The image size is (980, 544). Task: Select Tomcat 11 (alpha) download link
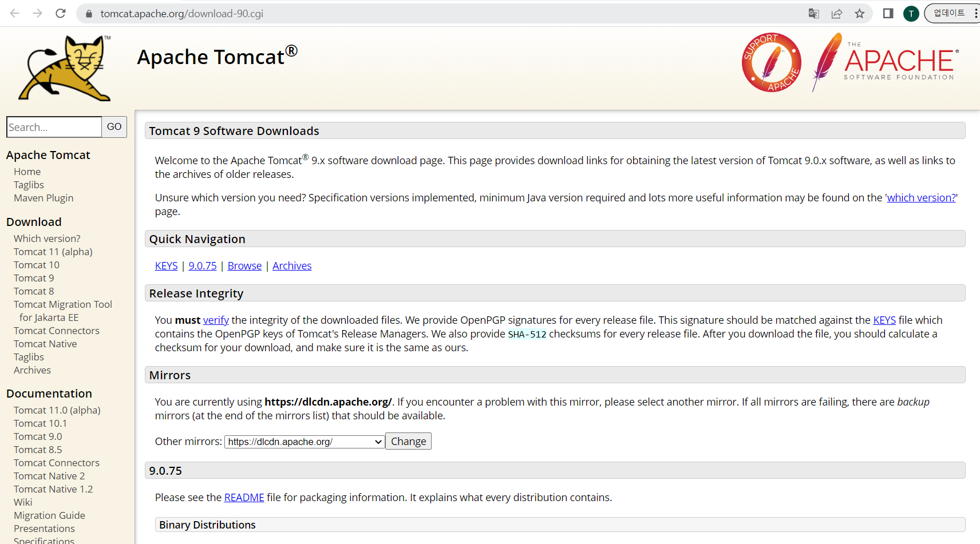pyautogui.click(x=53, y=252)
